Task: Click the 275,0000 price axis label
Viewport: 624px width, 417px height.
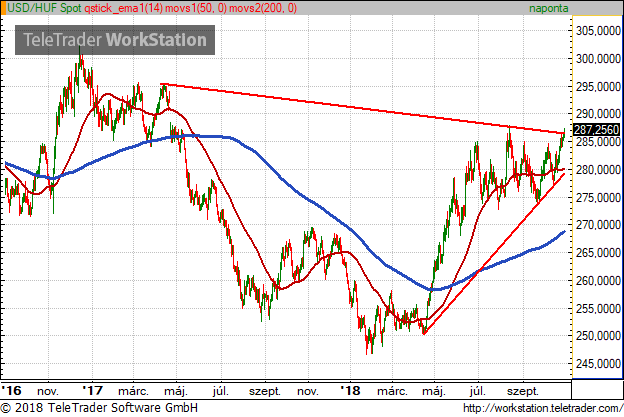Action: pos(598,198)
